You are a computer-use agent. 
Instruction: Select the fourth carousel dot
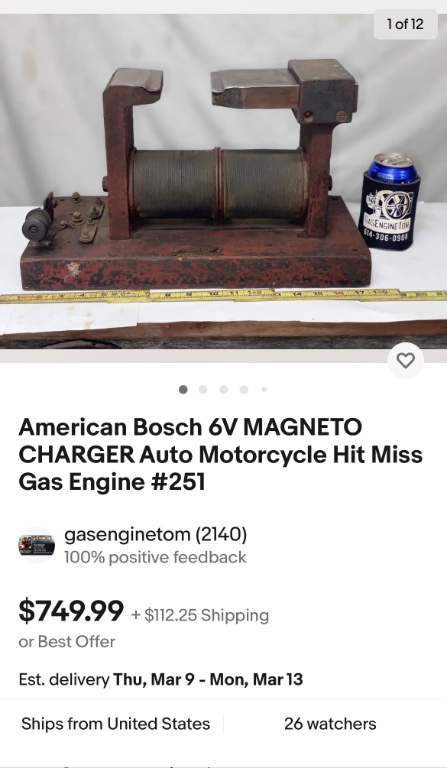244,389
